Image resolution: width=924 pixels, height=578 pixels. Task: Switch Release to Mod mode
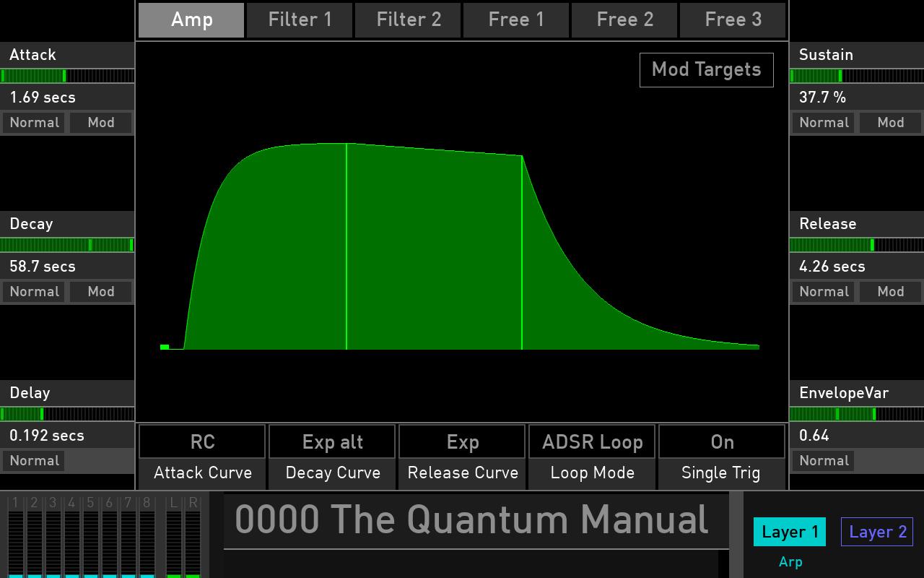[x=890, y=291]
